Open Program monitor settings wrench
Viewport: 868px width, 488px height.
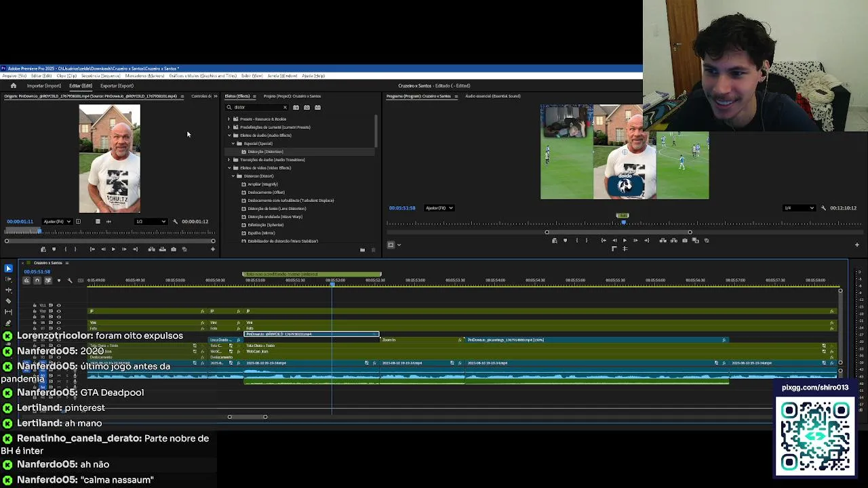click(823, 208)
